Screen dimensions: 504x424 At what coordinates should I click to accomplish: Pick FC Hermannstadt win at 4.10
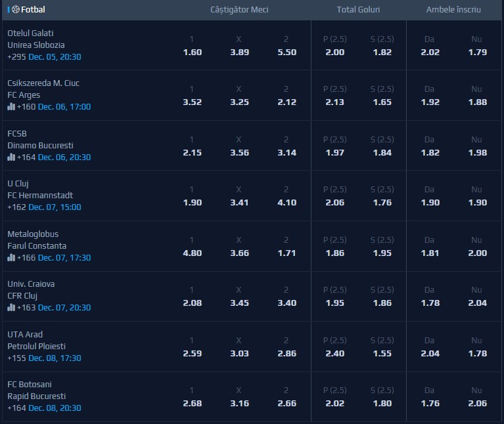pos(286,203)
